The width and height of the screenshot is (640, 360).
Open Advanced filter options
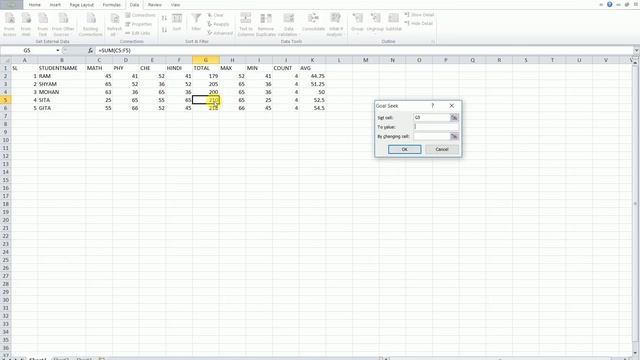(220, 33)
